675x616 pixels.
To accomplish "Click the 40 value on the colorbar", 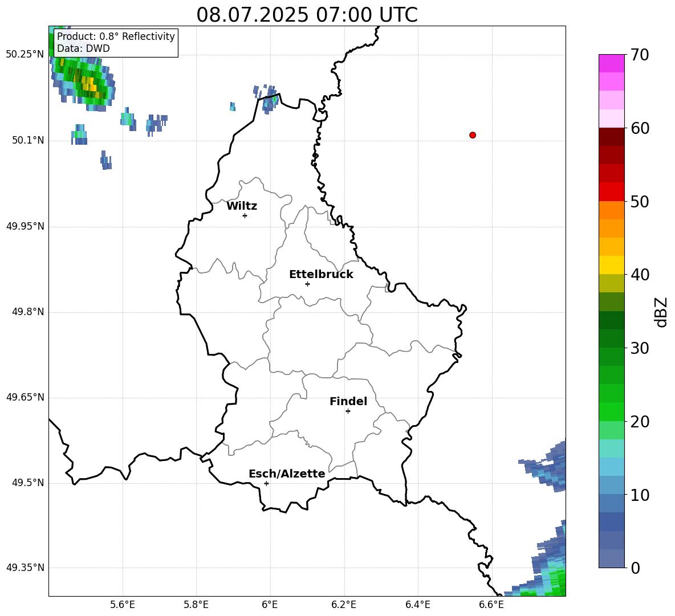I will click(640, 275).
